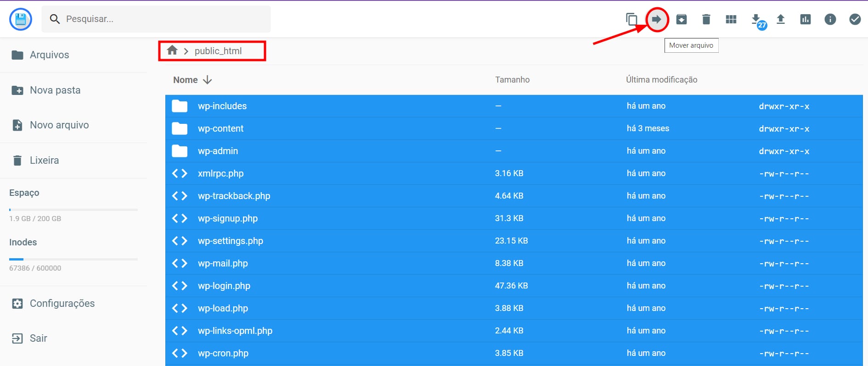The height and width of the screenshot is (366, 868).
Task: Click the Mover arquivo arrow icon
Action: 657,19
